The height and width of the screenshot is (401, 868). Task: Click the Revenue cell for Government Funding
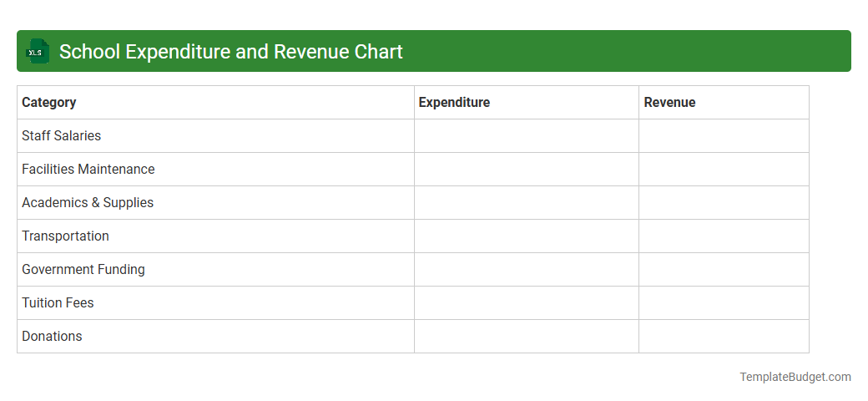(x=724, y=270)
